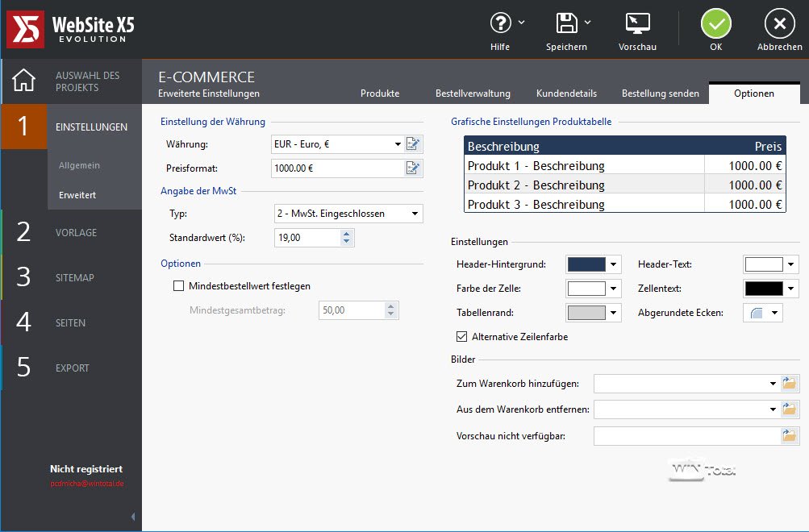Go to step 5 Export
Screen dimensions: 809x532
pyautogui.click(x=72, y=368)
